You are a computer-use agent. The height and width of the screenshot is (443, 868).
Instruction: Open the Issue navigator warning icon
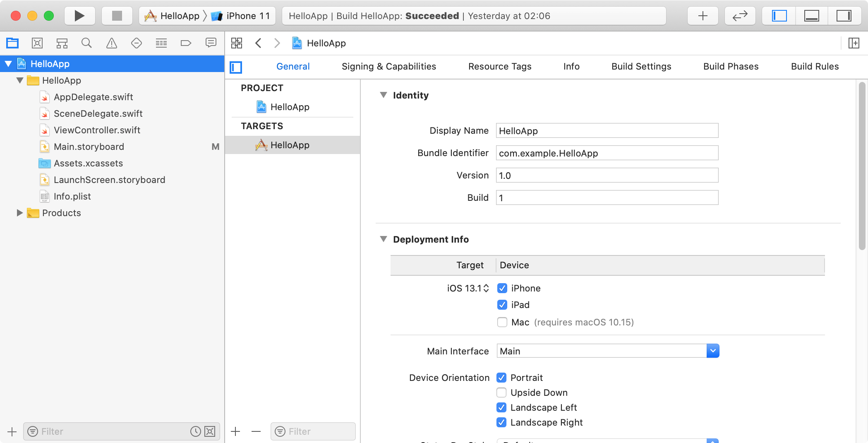[x=112, y=43]
